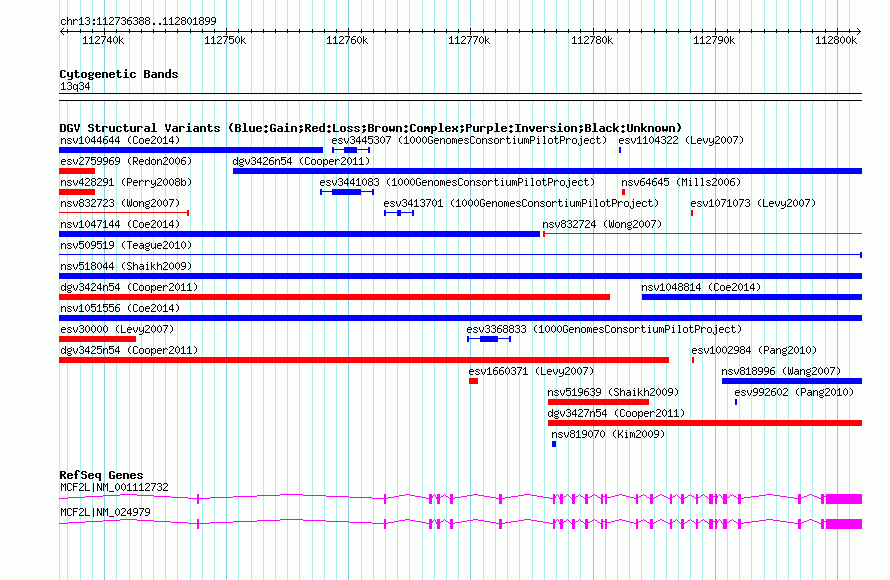Image resolution: width=890 pixels, height=580 pixels.
Task: Click the Cytogenetic Bands track title
Action: click(119, 74)
